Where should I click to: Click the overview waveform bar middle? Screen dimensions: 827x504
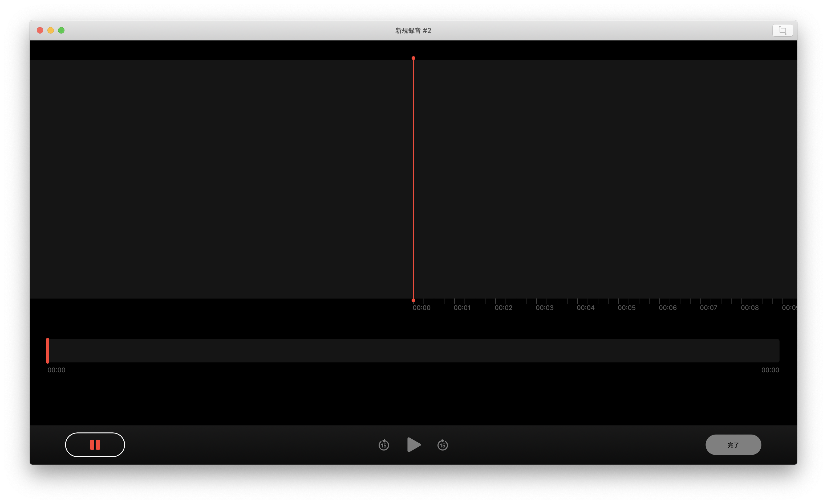pyautogui.click(x=413, y=350)
